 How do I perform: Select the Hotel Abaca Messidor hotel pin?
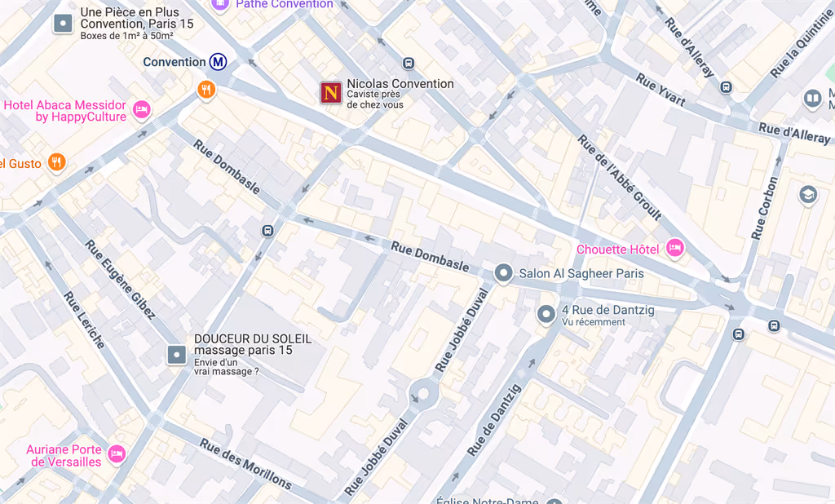tap(141, 110)
